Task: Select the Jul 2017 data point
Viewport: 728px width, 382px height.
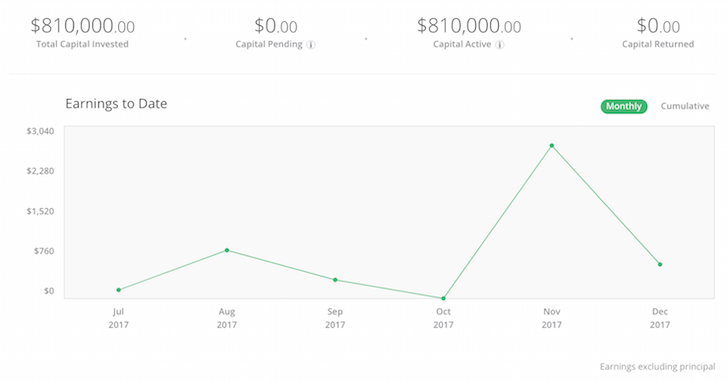Action: [119, 290]
